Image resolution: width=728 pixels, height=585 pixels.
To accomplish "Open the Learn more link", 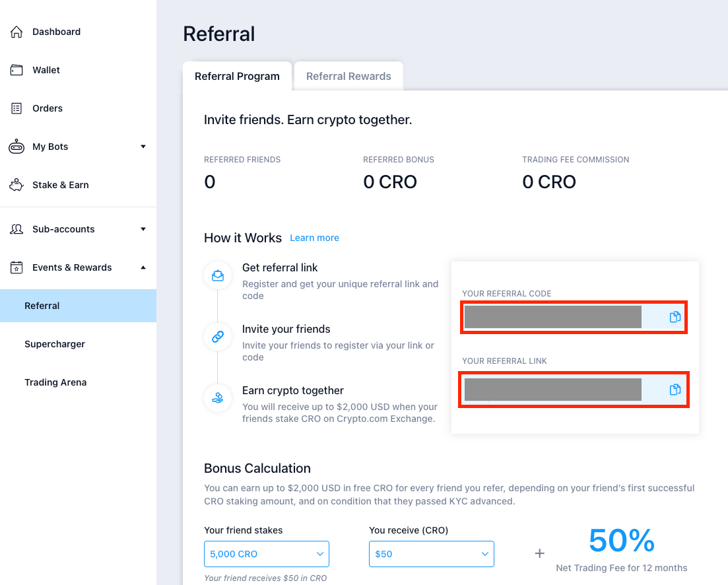I will click(x=314, y=238).
